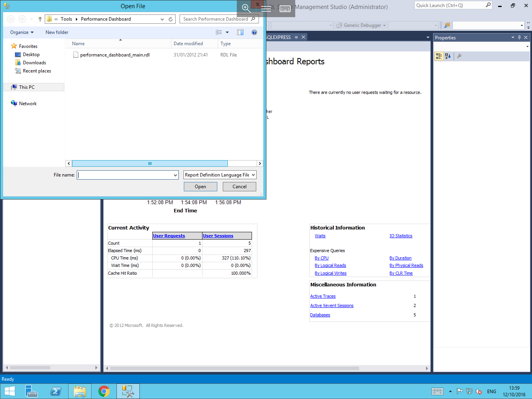Image resolution: width=532 pixels, height=399 pixels.
Task: Select Recent places in navigation pane
Action: point(37,71)
